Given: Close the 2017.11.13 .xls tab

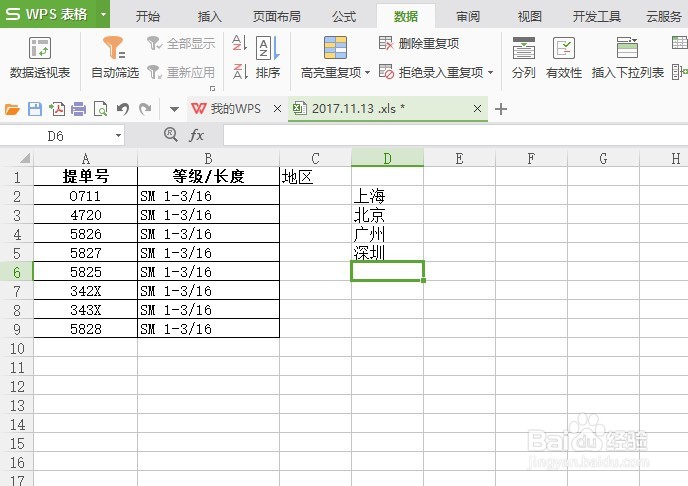Looking at the screenshot, I should click(477, 109).
